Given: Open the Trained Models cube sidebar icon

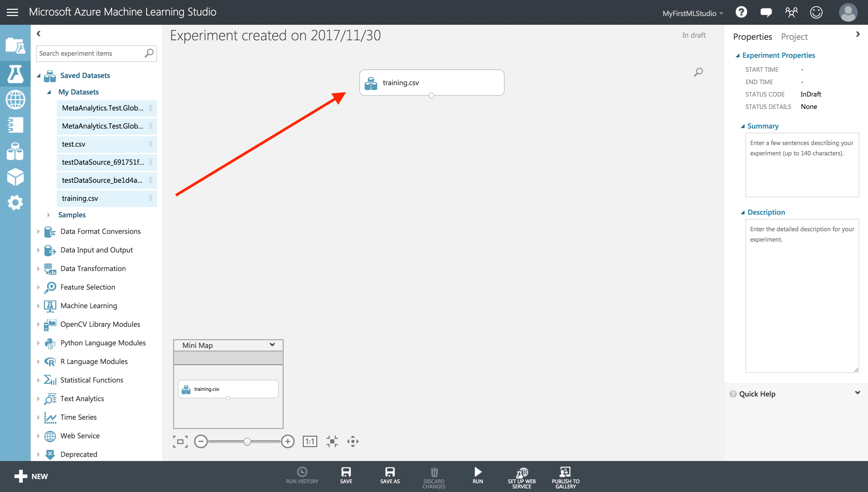Looking at the screenshot, I should pos(15,177).
